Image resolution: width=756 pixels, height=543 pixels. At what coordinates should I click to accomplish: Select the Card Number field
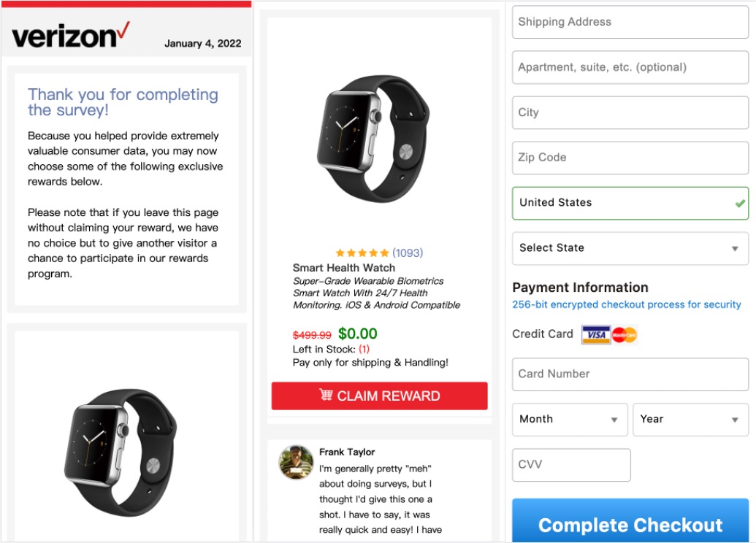[630, 374]
